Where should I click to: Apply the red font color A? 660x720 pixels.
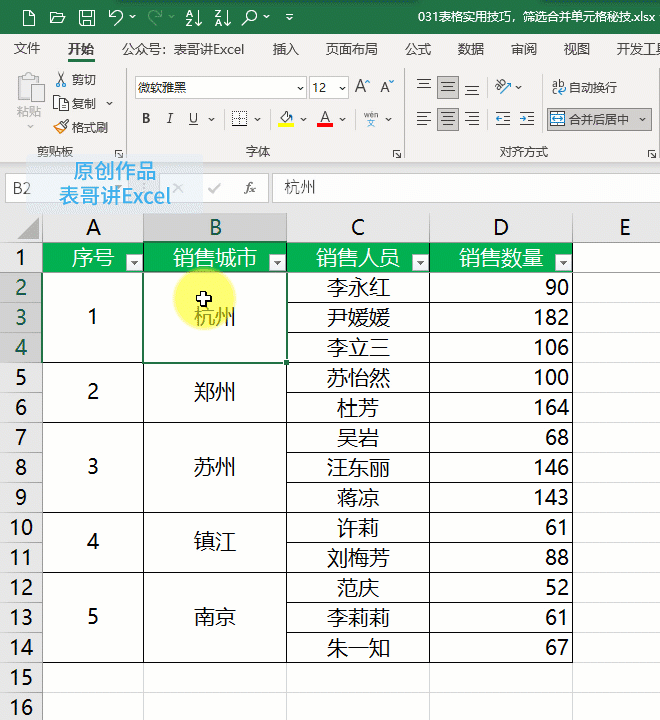325,119
